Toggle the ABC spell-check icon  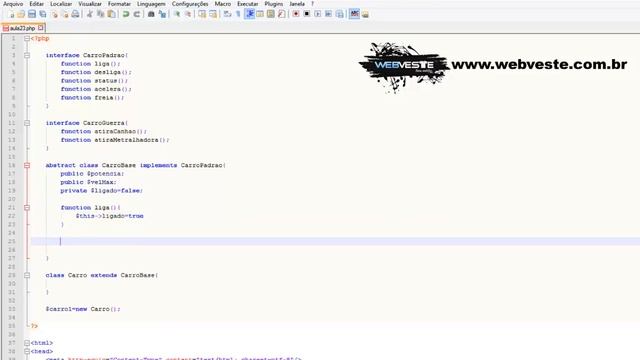click(x=354, y=14)
